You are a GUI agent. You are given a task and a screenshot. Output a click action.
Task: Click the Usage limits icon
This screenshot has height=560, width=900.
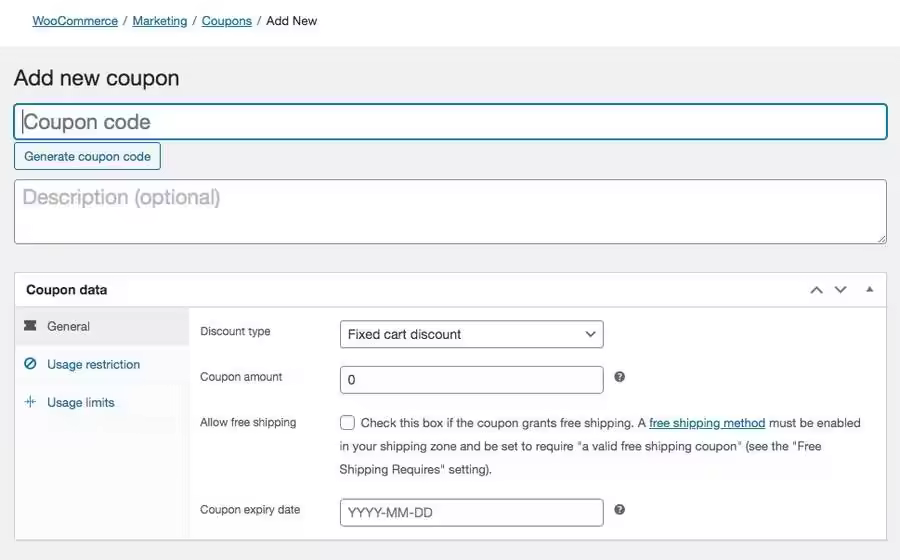(30, 402)
